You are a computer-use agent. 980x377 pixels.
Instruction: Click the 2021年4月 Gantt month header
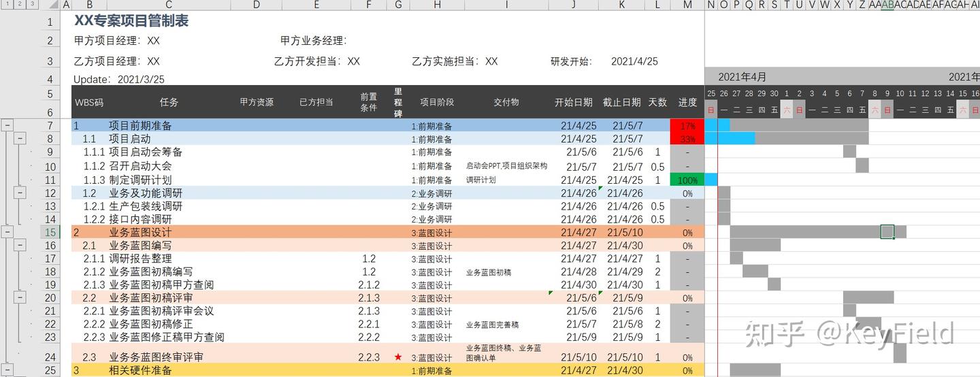coord(742,76)
